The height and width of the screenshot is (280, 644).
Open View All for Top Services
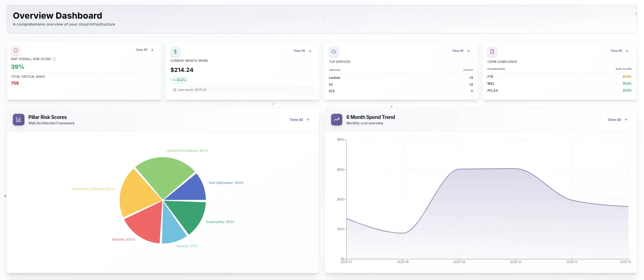click(461, 51)
